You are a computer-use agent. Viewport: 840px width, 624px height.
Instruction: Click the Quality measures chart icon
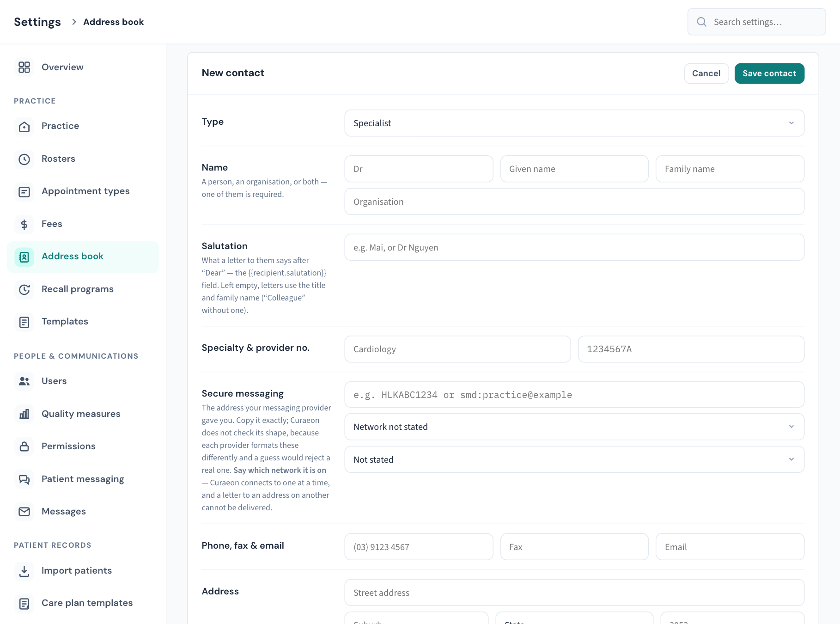24,414
